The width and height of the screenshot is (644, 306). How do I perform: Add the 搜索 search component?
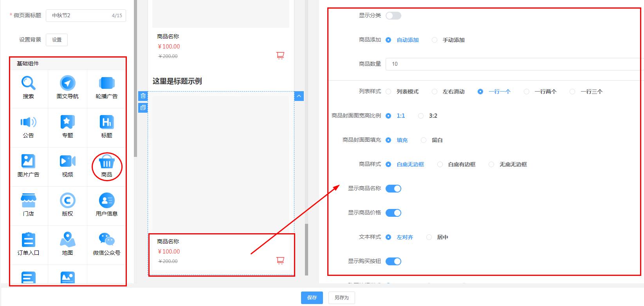[28, 89]
